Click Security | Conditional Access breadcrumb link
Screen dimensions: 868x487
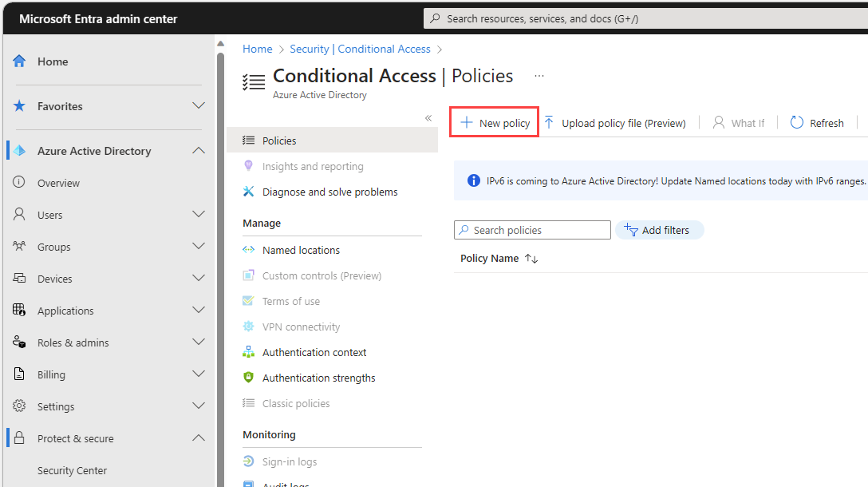point(360,49)
